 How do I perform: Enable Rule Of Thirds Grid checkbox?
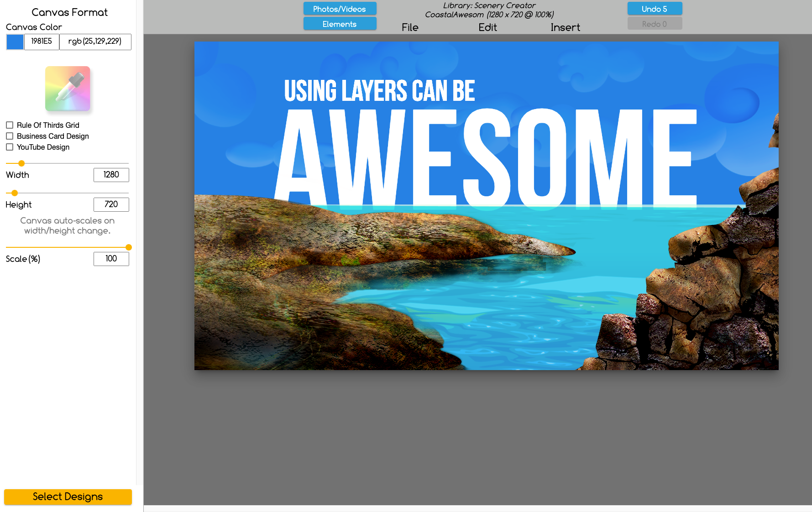(10, 125)
